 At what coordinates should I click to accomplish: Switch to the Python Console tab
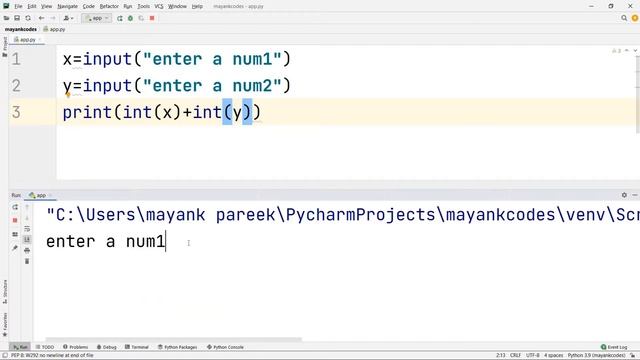pos(225,347)
